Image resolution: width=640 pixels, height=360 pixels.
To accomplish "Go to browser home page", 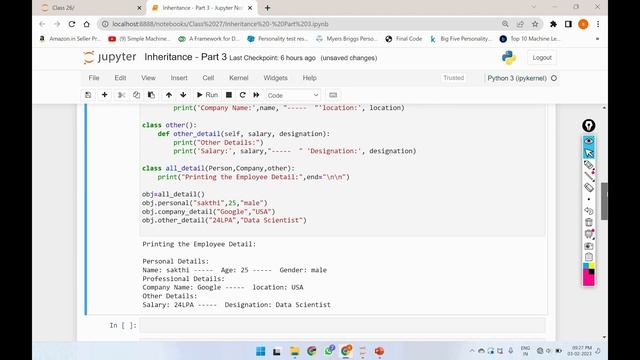I will click(x=87, y=24).
